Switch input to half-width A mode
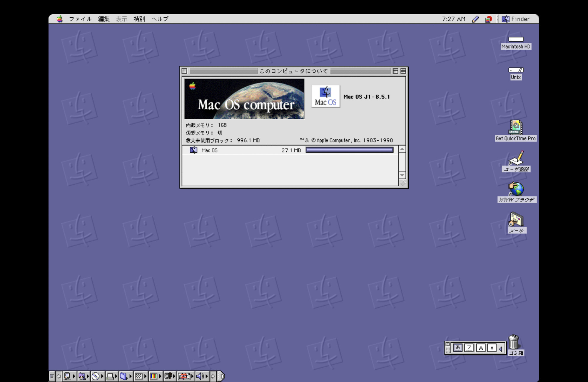Image resolution: width=588 pixels, height=382 pixels. coord(492,348)
